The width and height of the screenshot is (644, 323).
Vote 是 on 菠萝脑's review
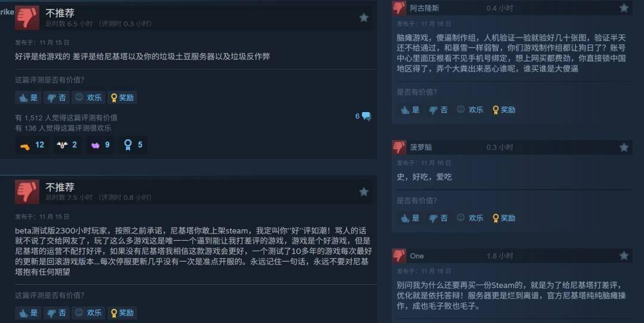(410, 218)
